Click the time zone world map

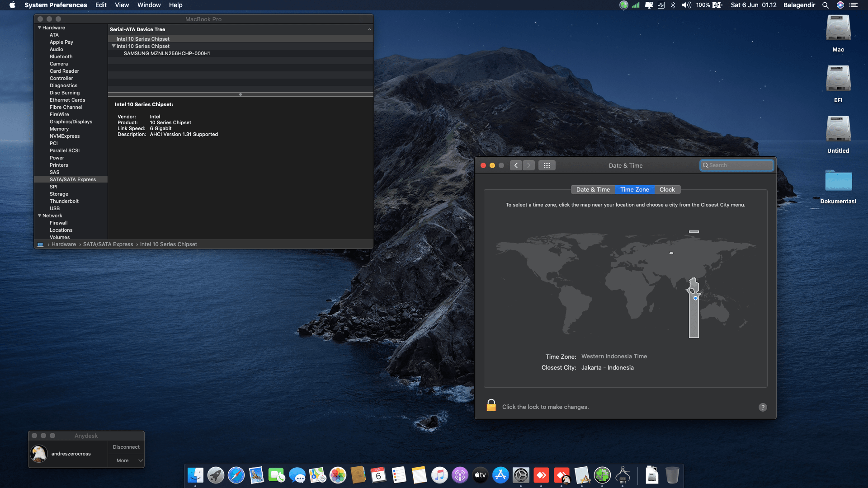(x=626, y=284)
